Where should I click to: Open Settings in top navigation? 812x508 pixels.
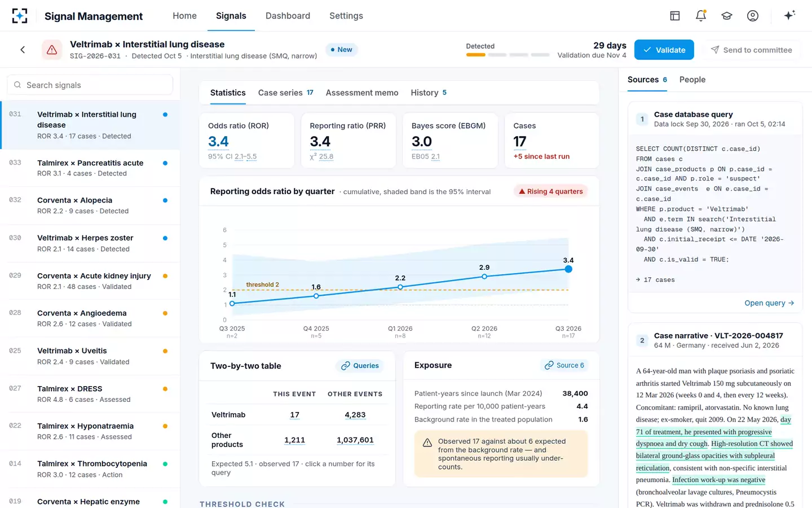[x=346, y=16]
